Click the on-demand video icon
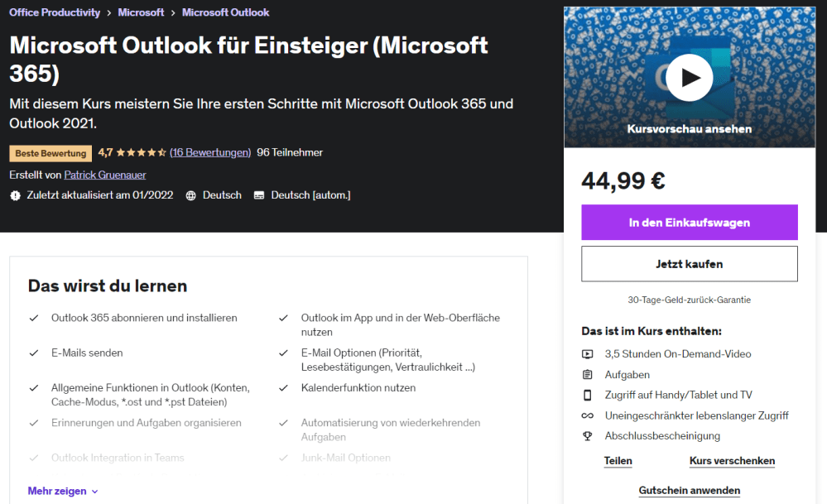The width and height of the screenshot is (827, 504). click(588, 354)
